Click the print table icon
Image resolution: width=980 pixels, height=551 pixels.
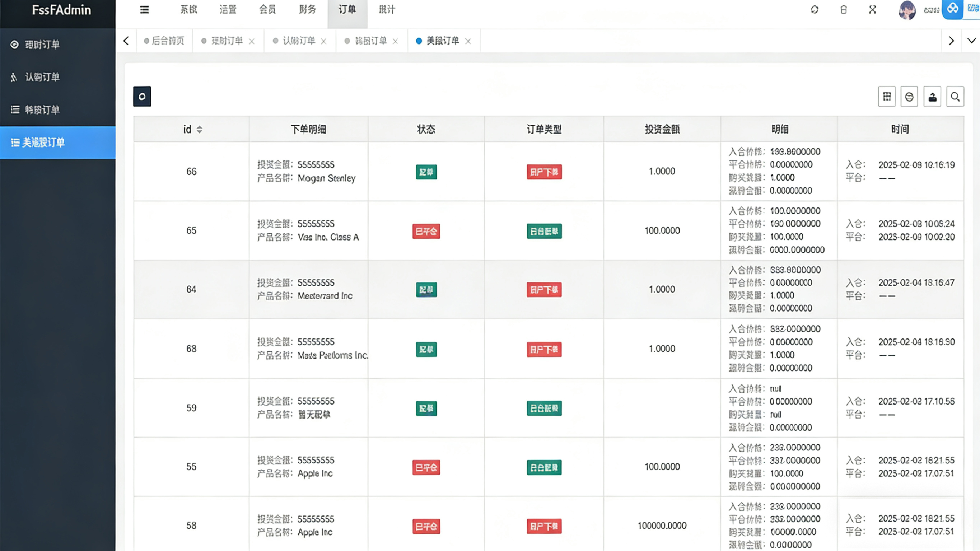coord(909,97)
